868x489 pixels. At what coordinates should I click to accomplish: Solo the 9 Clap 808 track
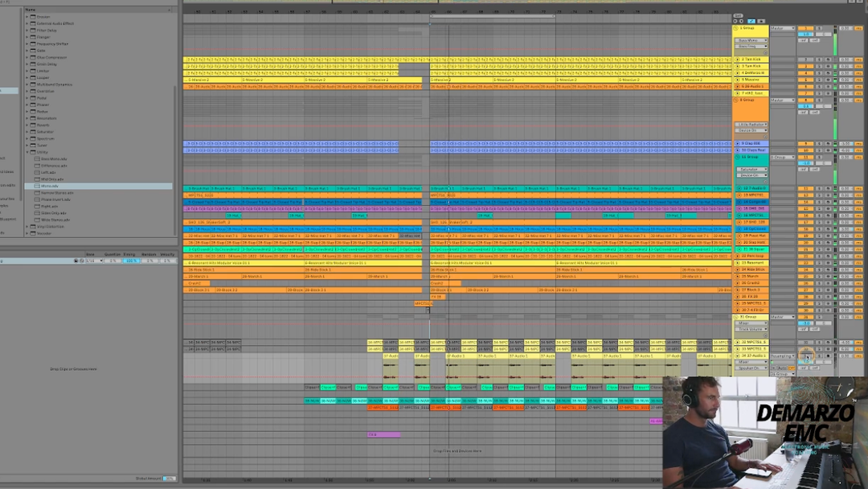819,143
